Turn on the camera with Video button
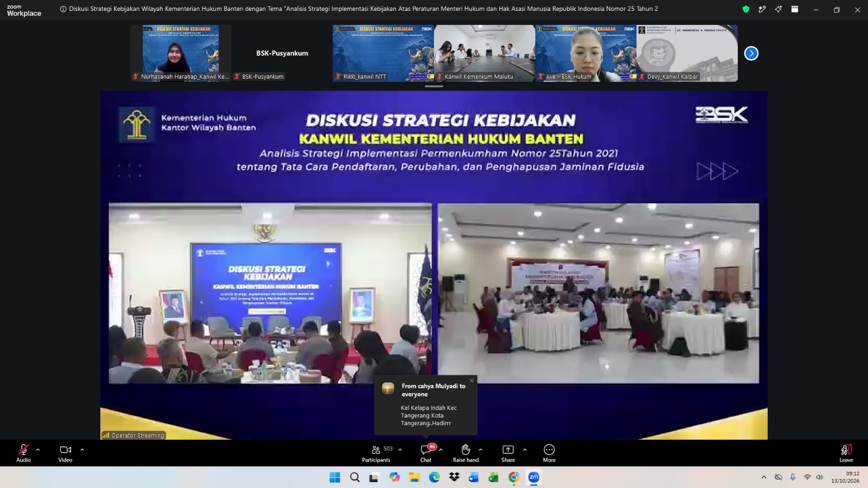The height and width of the screenshot is (488, 868). 65,453
